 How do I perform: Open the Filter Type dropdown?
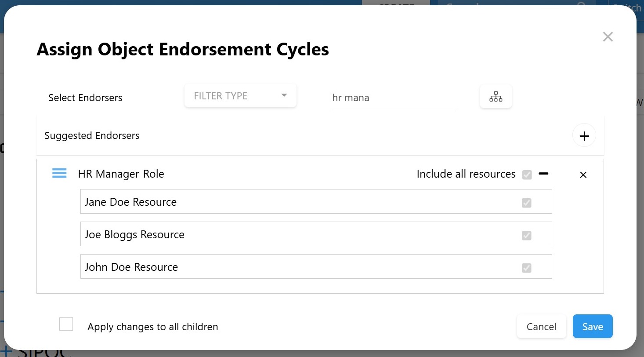point(233,96)
